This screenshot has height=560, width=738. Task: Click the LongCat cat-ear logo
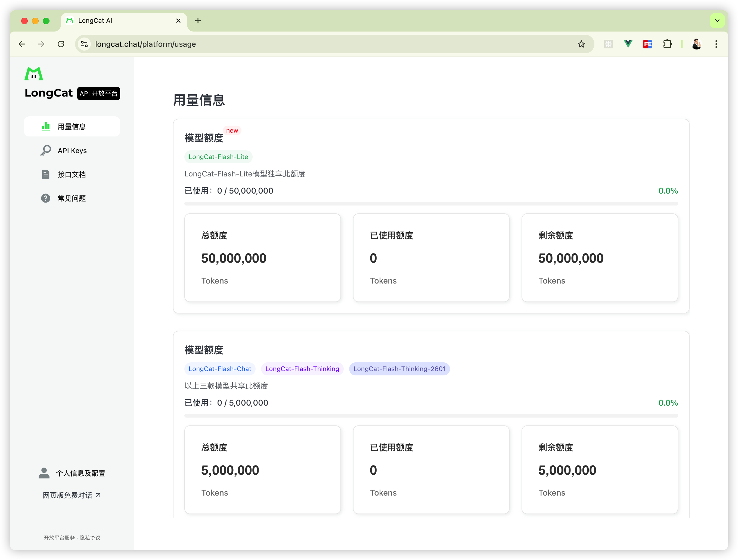coord(34,74)
